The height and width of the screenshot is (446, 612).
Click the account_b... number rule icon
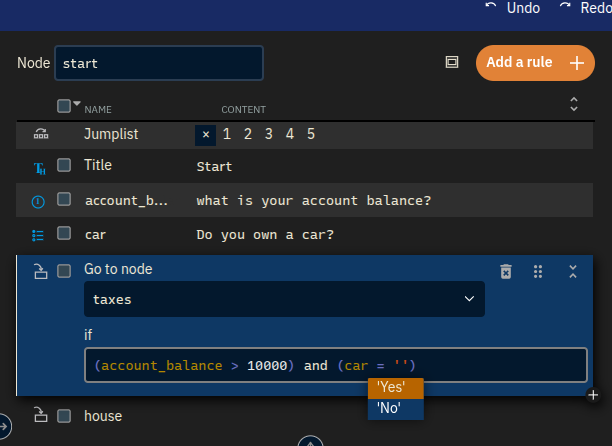[x=38, y=202]
